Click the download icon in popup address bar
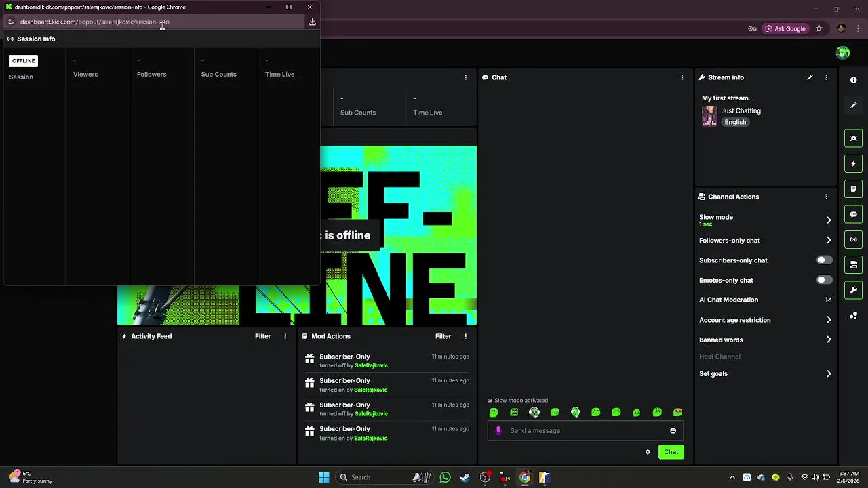 click(312, 22)
